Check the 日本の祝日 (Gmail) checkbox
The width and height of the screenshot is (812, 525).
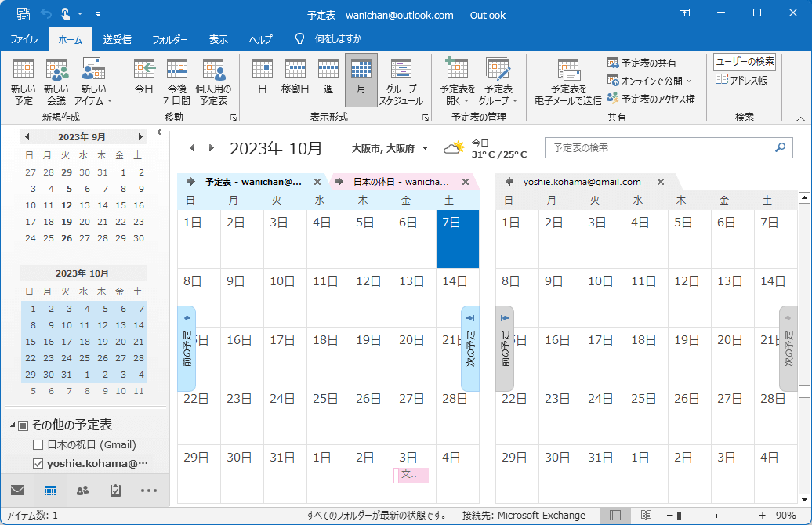(38, 445)
